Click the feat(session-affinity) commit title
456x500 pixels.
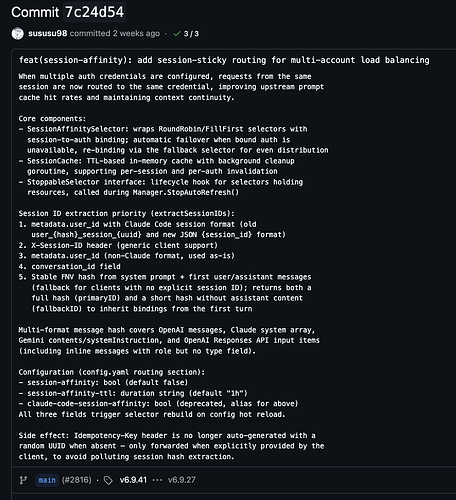pyautogui.click(x=224, y=60)
